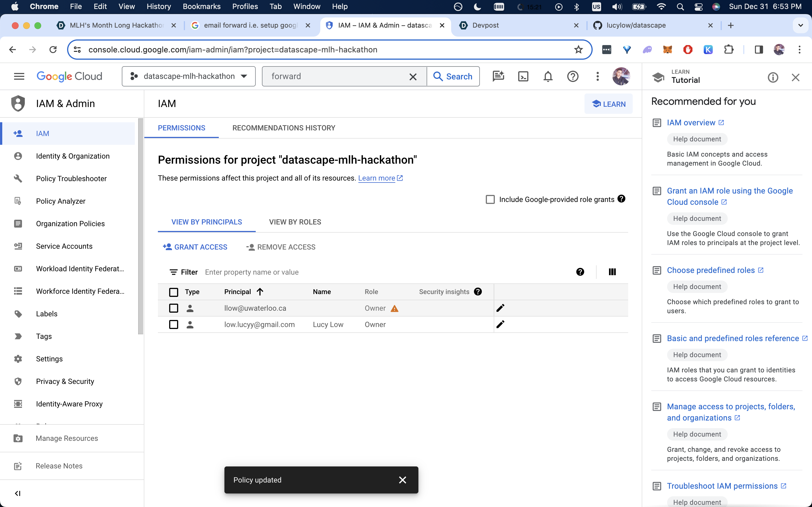Click the Owner role warning triangle
Viewport: 812px width, 507px height.
pos(395,308)
